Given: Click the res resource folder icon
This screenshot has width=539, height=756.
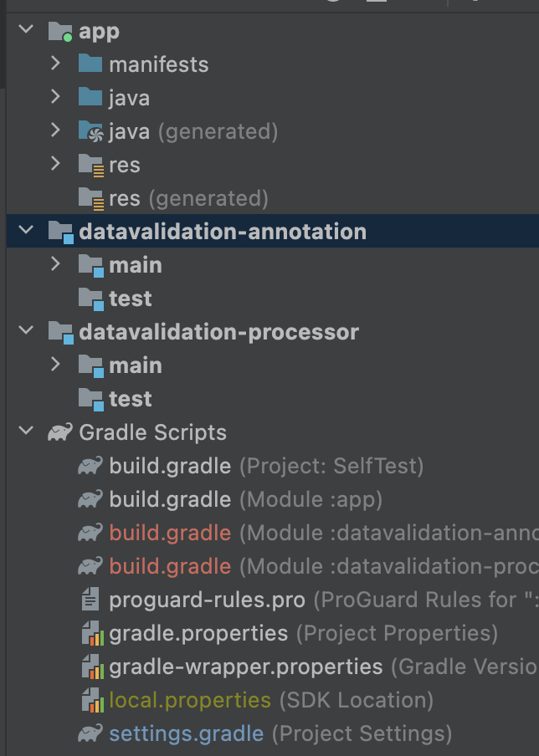Looking at the screenshot, I should click(x=90, y=165).
